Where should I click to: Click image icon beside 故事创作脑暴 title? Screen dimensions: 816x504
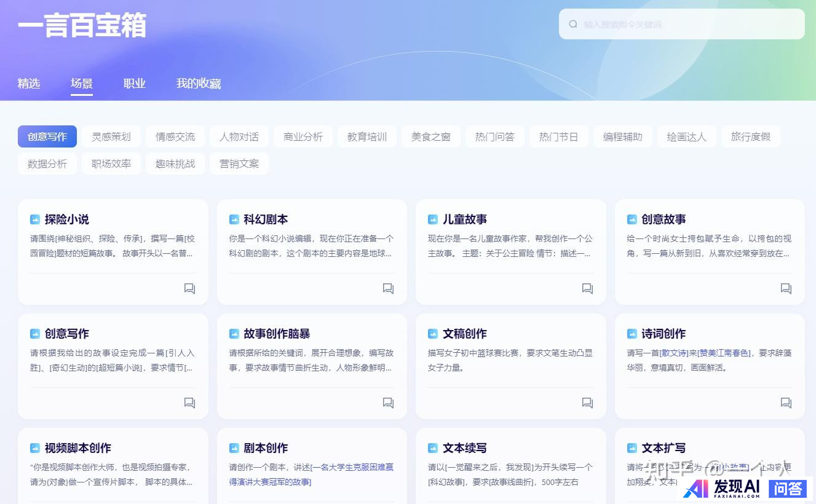click(x=234, y=334)
